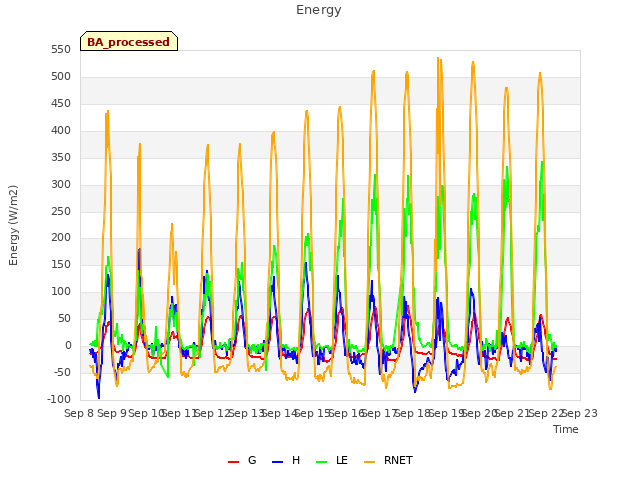
Task: Click the blue H legend color marker
Action: pos(278,462)
